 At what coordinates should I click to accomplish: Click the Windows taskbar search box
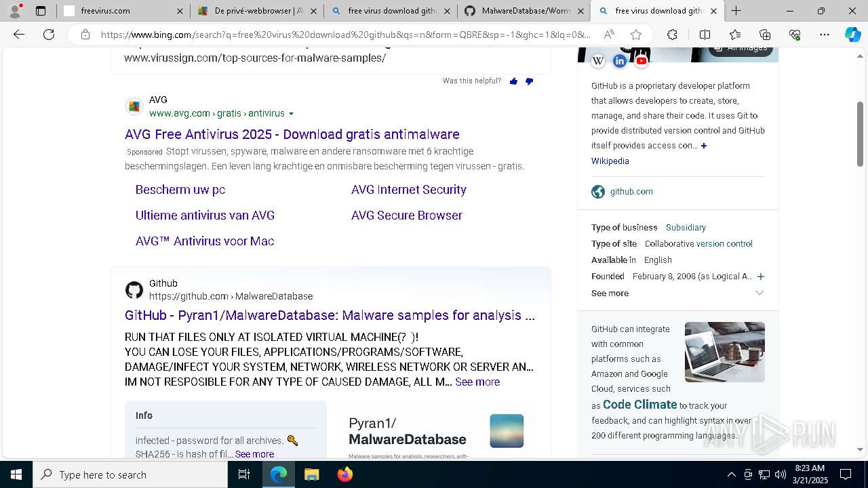[x=130, y=474]
